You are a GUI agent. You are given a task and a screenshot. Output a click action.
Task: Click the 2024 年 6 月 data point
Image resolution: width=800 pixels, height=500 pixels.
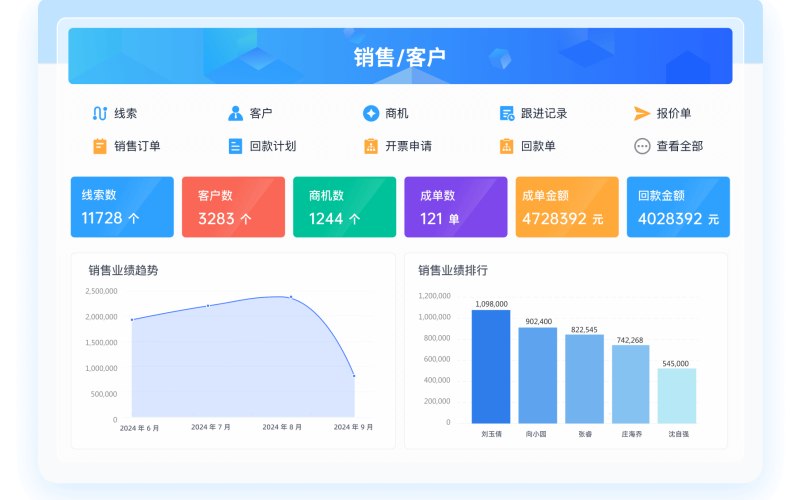click(132, 320)
